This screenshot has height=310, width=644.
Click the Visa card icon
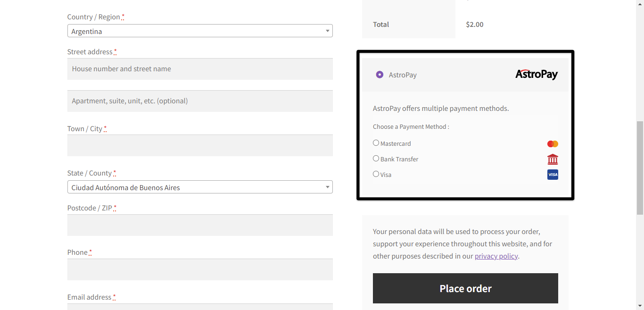(x=553, y=175)
